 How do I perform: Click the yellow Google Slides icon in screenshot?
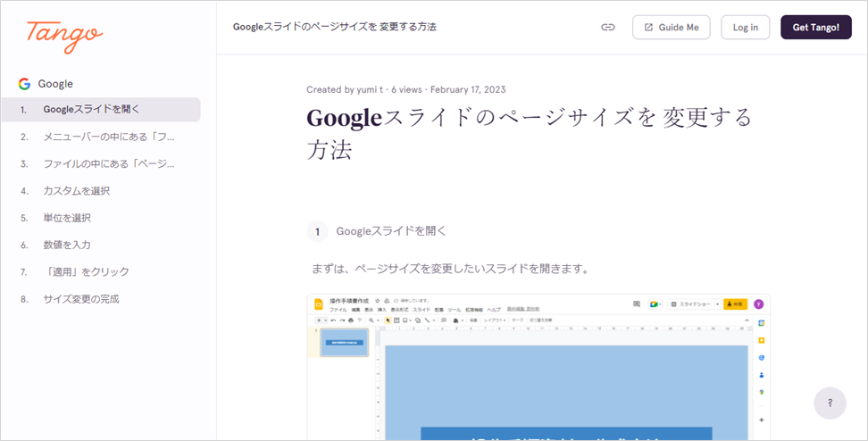[318, 304]
